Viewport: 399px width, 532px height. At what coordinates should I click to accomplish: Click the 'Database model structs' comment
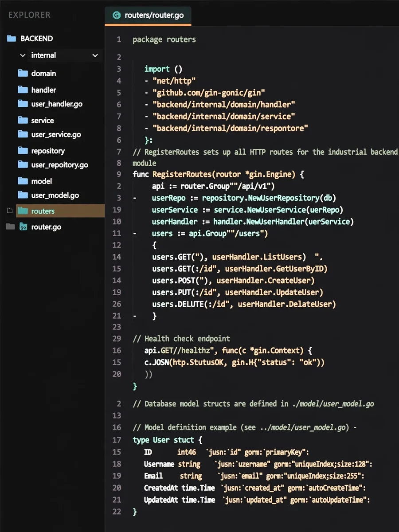[253, 404]
